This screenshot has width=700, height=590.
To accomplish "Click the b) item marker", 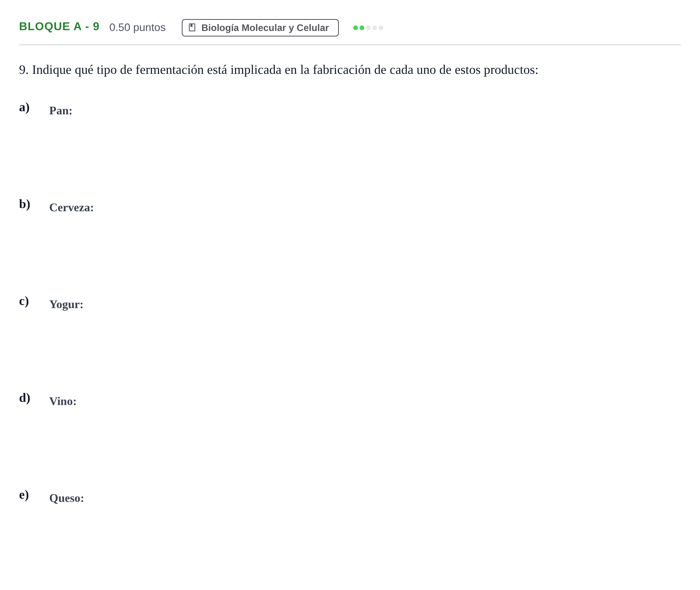I will [25, 204].
